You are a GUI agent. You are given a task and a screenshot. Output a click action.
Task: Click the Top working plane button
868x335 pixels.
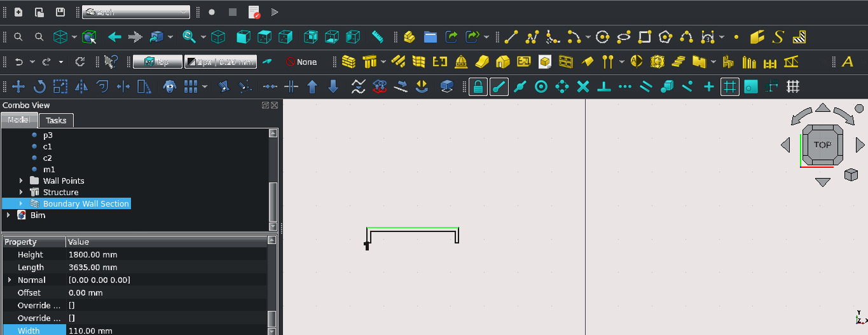[156, 62]
